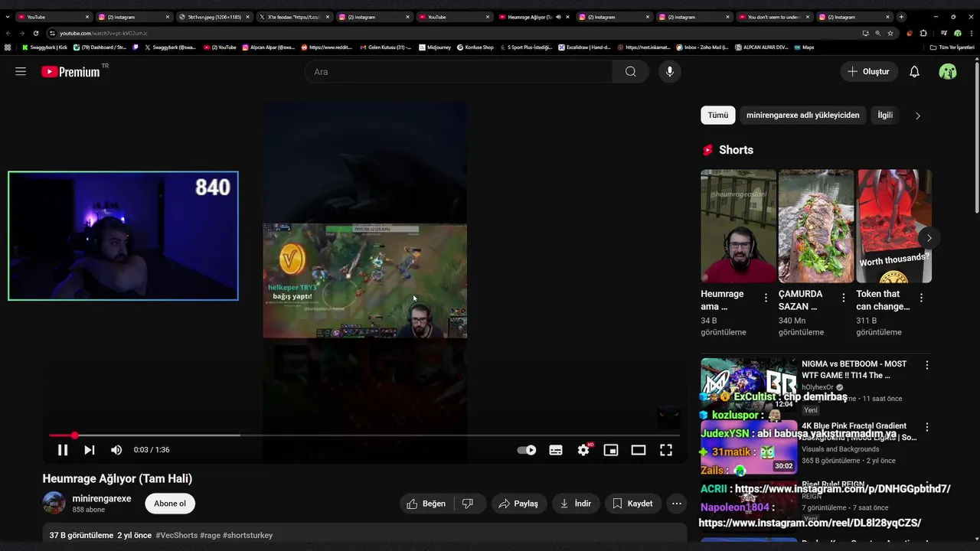This screenshot has height=551, width=980.
Task: Mute the video volume
Action: pyautogui.click(x=116, y=450)
